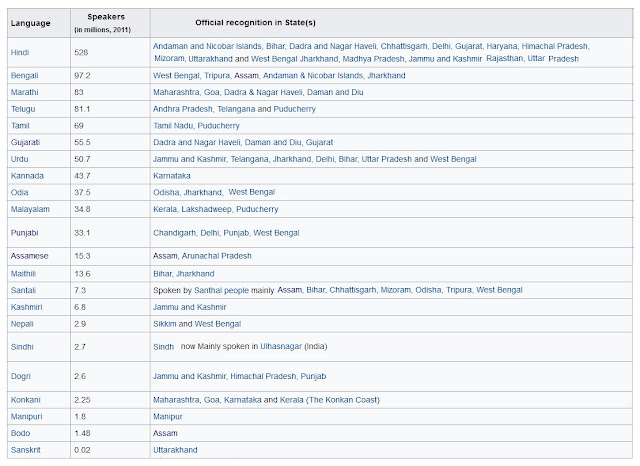
Task: Open Rajasthan link in Hindi row
Action: point(504,58)
